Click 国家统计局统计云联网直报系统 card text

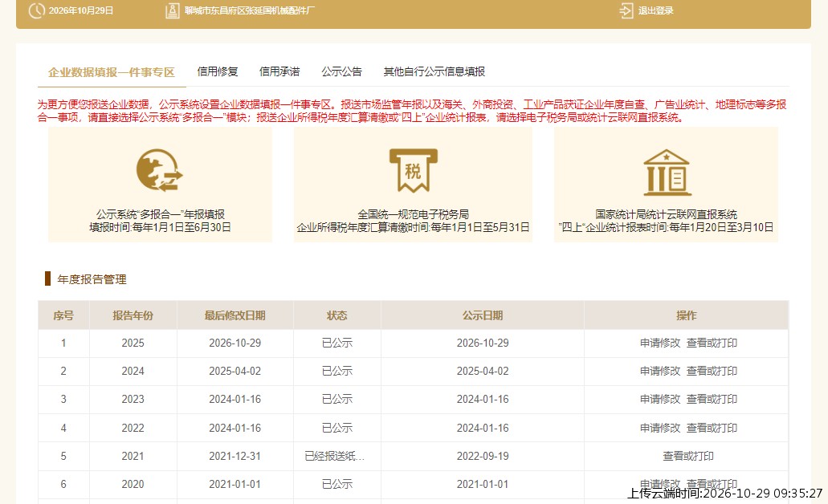click(666, 214)
